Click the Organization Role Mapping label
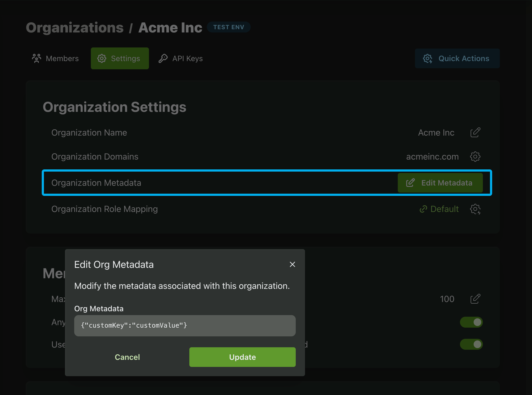 coord(105,209)
